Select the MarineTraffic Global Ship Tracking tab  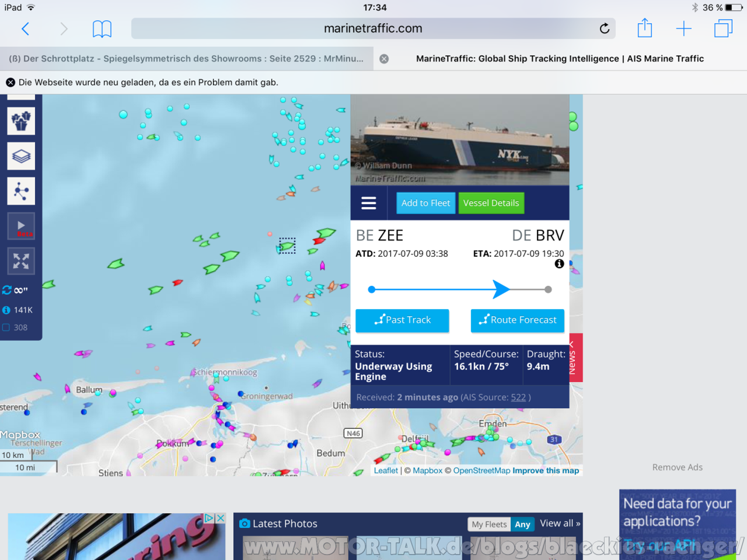[x=560, y=59]
